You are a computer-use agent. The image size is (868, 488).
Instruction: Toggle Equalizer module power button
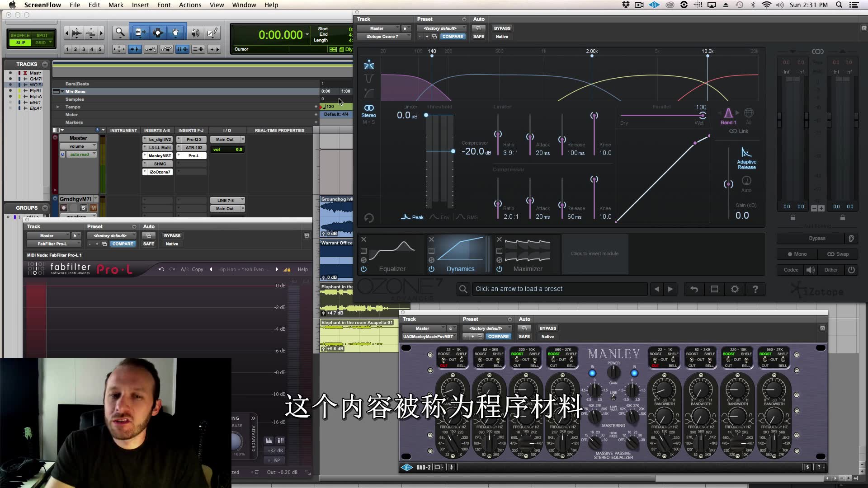tap(363, 269)
